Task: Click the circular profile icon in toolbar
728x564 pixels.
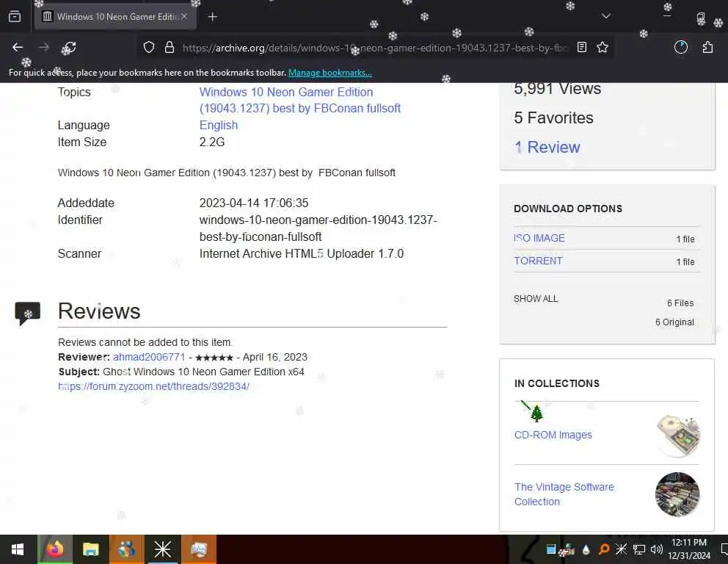Action: (x=680, y=48)
